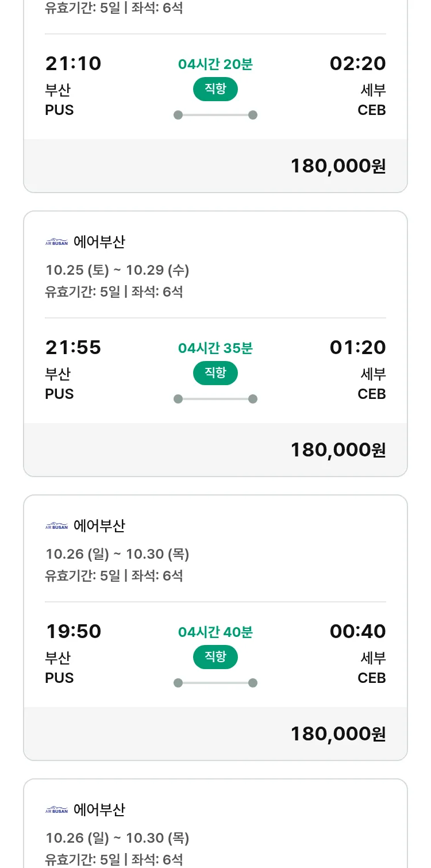This screenshot has width=431, height=868.
Task: Select the 직항 badge on the 21:55 flight
Action: 215,373
